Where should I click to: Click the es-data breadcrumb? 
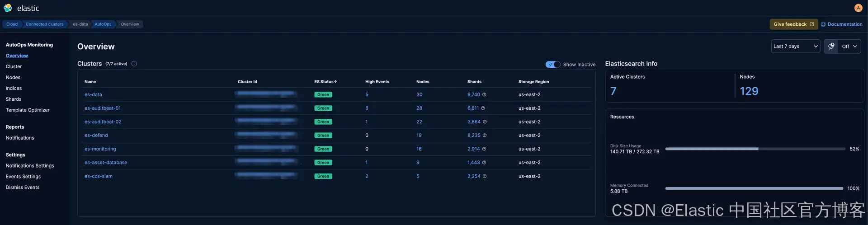click(x=80, y=24)
